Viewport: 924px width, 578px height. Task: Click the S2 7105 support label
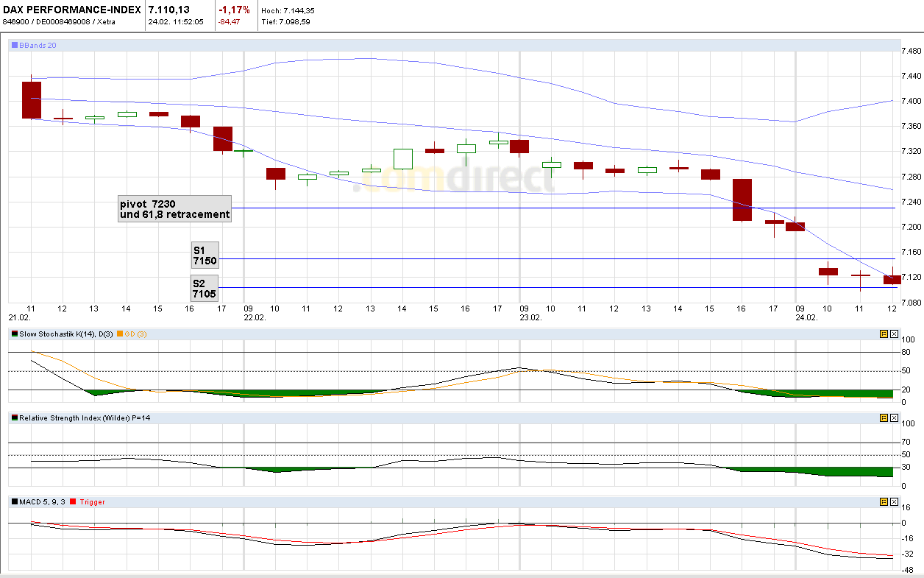[x=205, y=288]
